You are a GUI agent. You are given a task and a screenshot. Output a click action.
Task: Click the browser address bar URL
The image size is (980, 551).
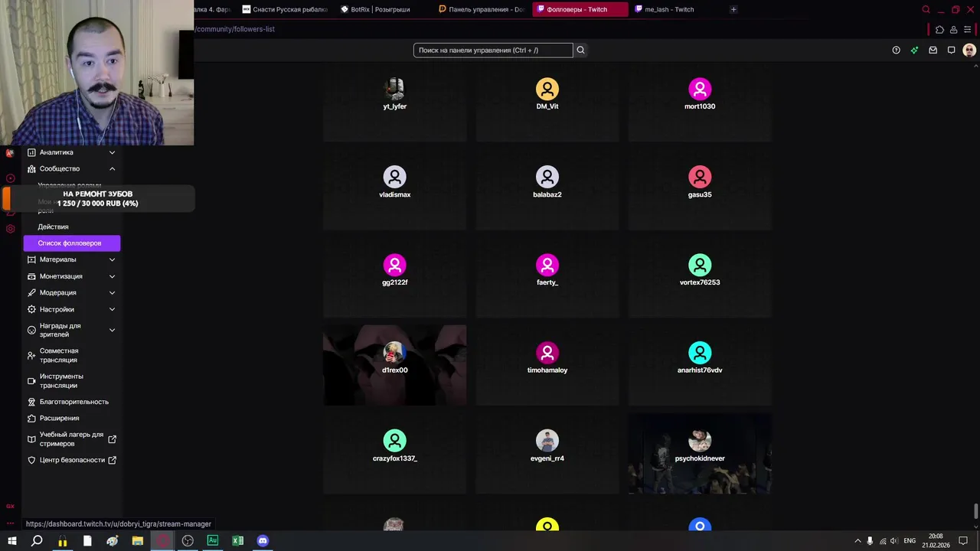pos(236,29)
